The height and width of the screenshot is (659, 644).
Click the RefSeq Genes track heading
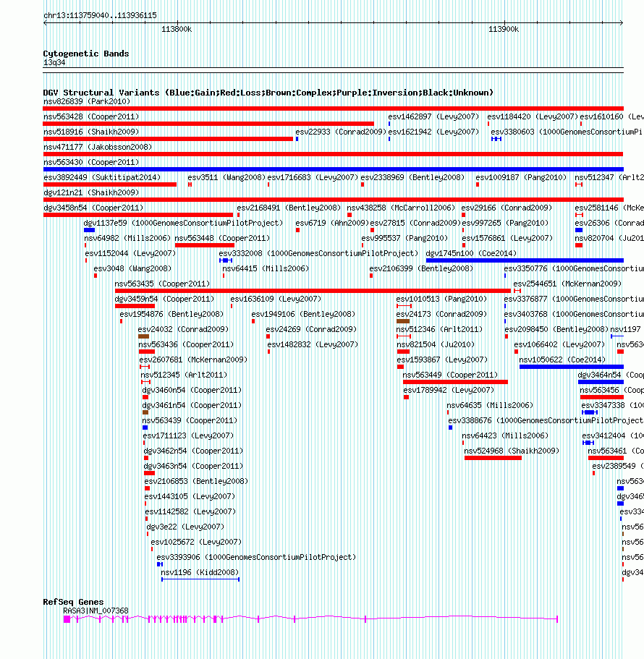click(x=73, y=601)
